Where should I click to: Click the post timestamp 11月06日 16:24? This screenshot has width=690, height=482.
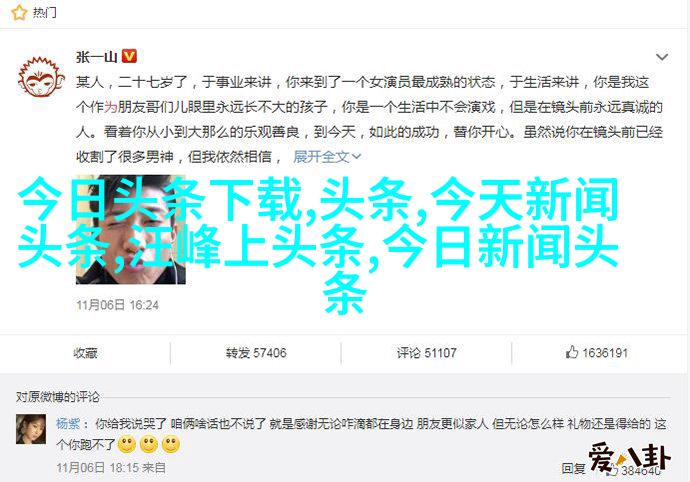pyautogui.click(x=117, y=305)
